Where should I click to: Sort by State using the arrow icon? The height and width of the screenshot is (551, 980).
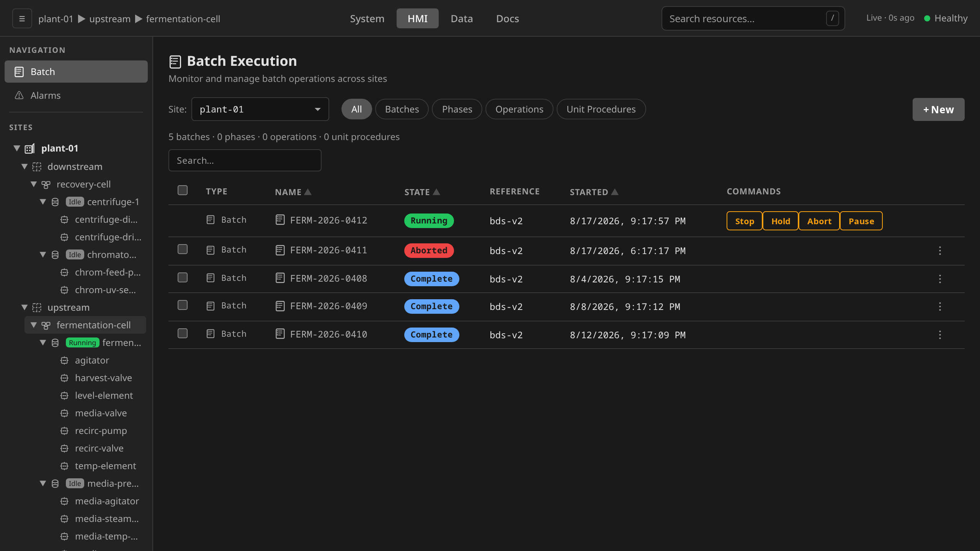pos(436,192)
